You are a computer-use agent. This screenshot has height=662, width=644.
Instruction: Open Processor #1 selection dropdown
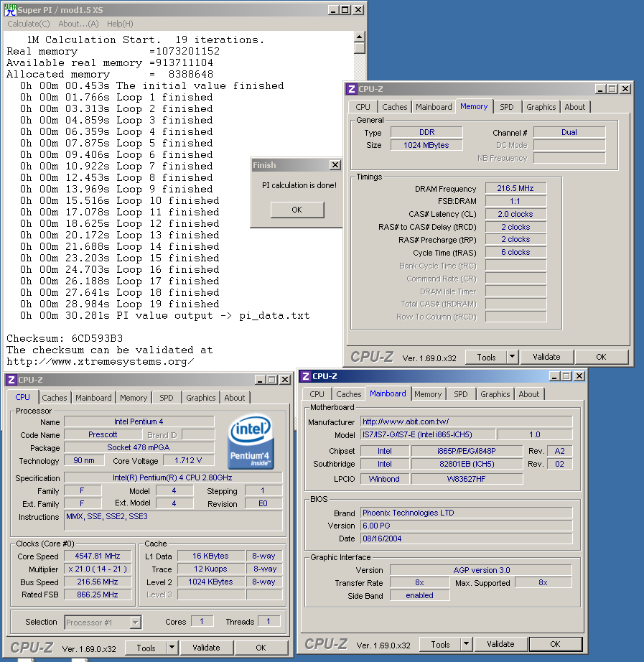point(135,623)
